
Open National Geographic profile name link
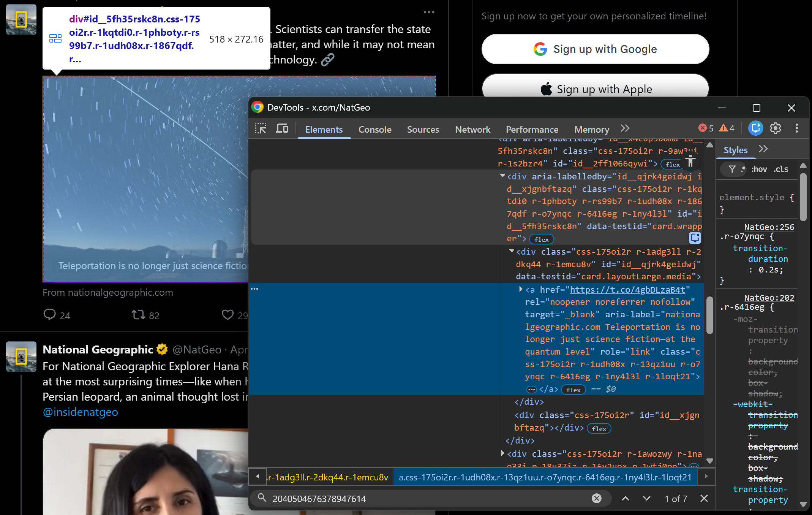[98, 349]
